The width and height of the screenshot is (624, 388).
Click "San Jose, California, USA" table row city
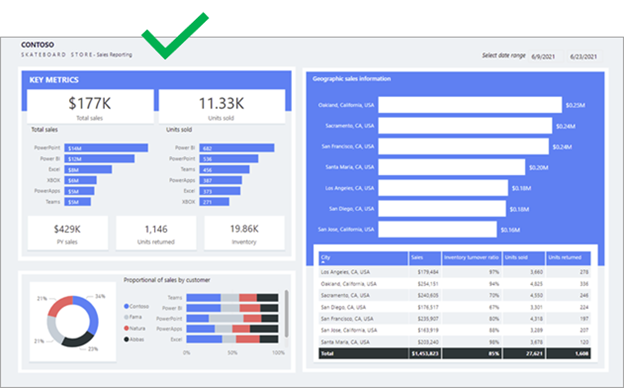coord(349,330)
